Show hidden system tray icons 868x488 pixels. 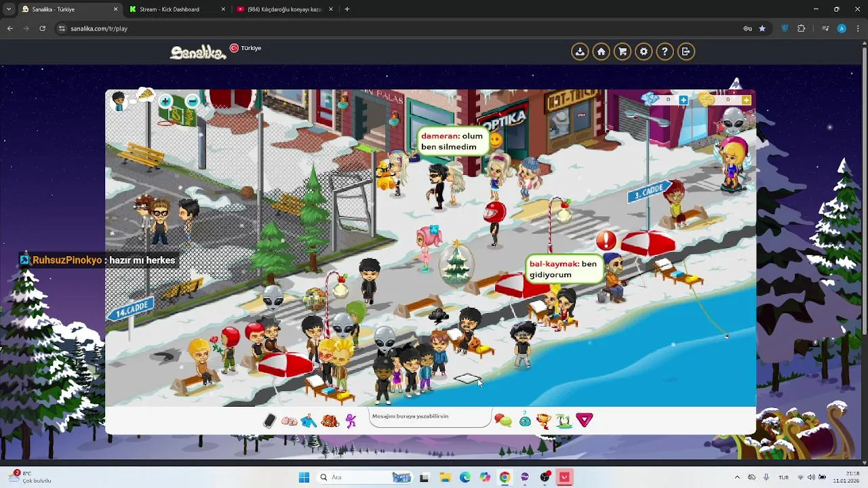738,477
